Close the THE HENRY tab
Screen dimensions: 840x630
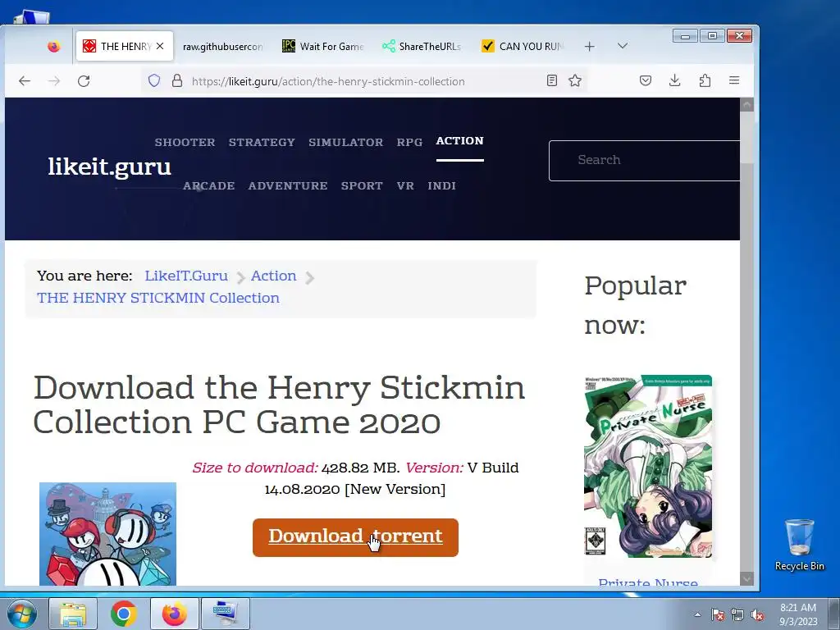(x=160, y=46)
